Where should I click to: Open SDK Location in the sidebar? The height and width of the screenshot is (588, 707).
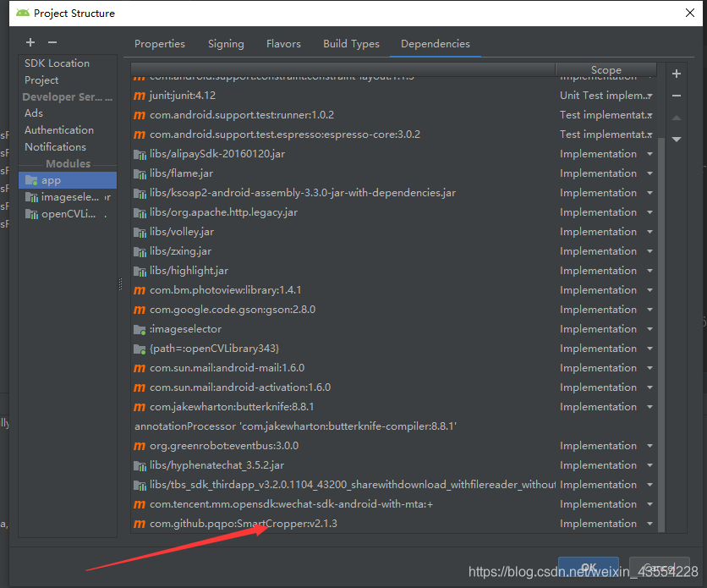pyautogui.click(x=57, y=63)
